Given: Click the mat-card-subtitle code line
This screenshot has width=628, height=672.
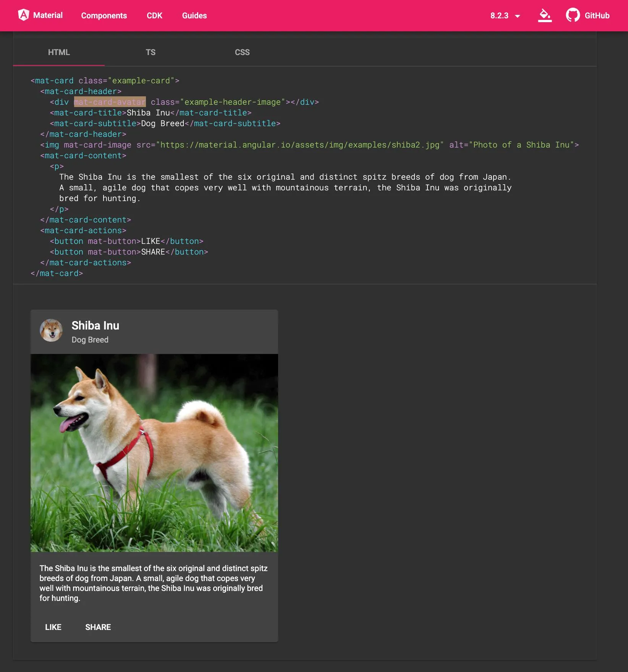Looking at the screenshot, I should coord(165,123).
